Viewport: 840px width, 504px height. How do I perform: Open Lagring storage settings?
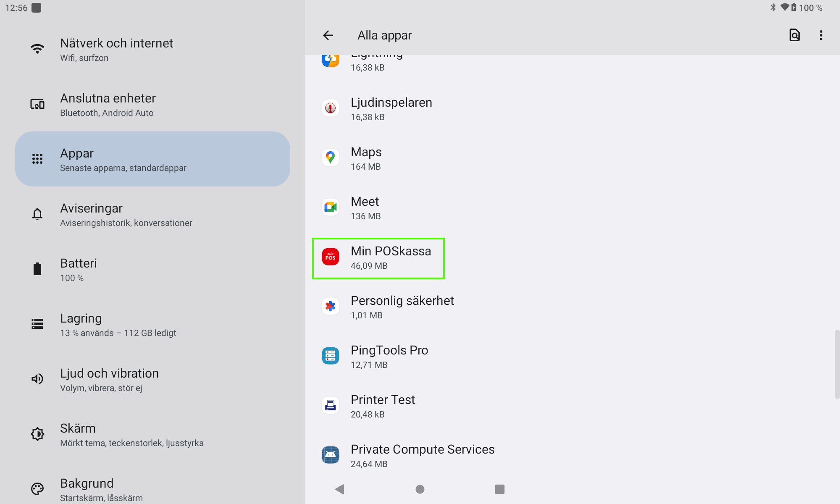click(x=81, y=325)
